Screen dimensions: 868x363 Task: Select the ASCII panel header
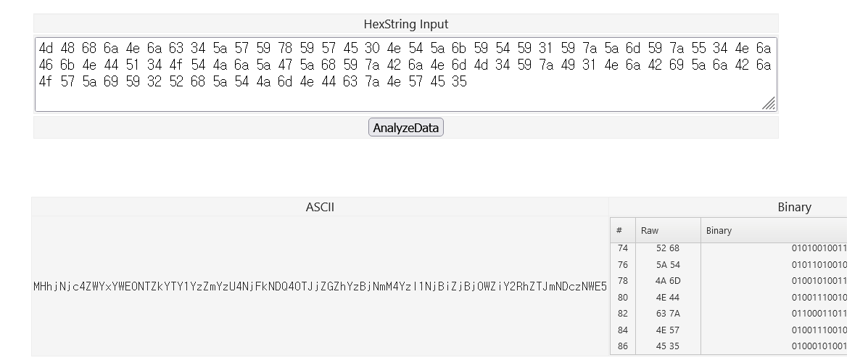click(x=320, y=207)
